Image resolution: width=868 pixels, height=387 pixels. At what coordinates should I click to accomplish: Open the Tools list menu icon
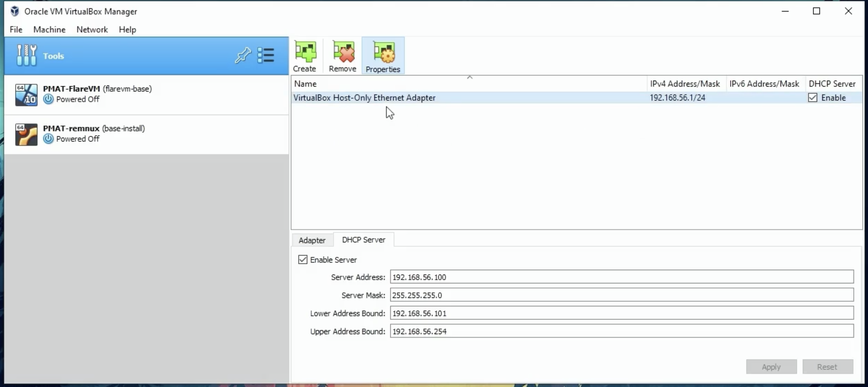tap(265, 55)
